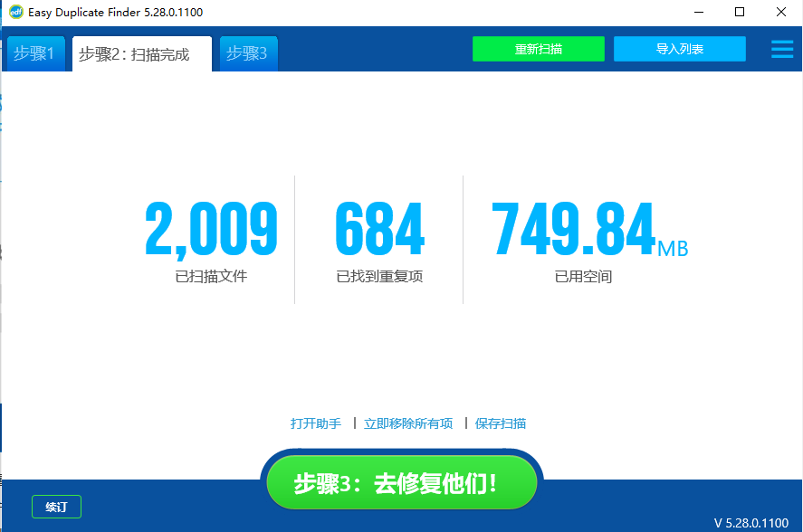Maximize the application window
803x532 pixels.
point(740,12)
